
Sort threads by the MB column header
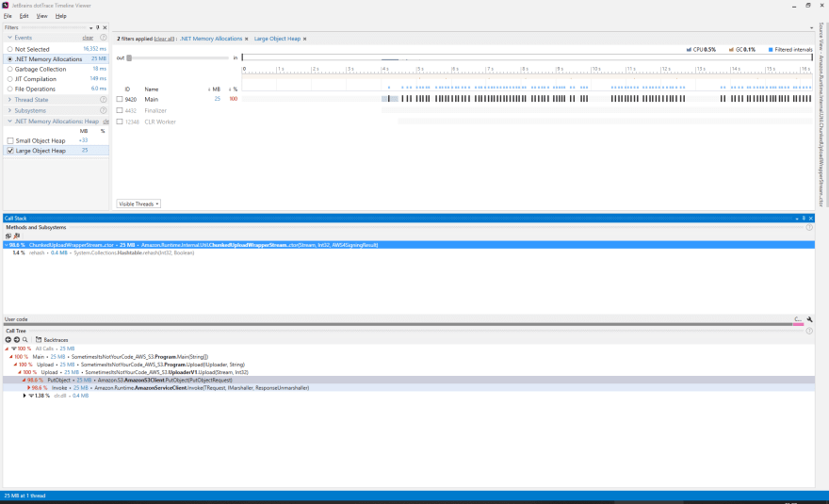214,89
